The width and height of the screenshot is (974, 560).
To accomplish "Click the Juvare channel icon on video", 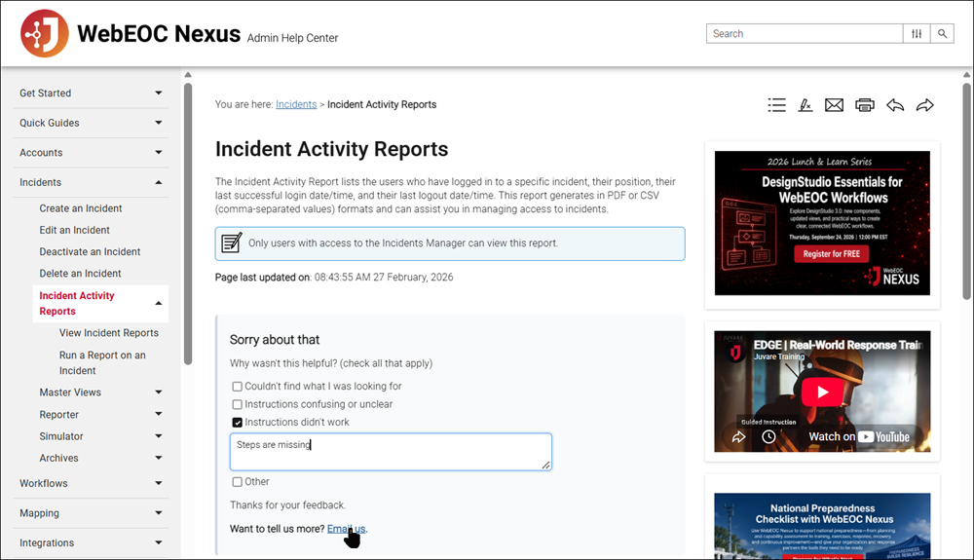I will (x=736, y=352).
